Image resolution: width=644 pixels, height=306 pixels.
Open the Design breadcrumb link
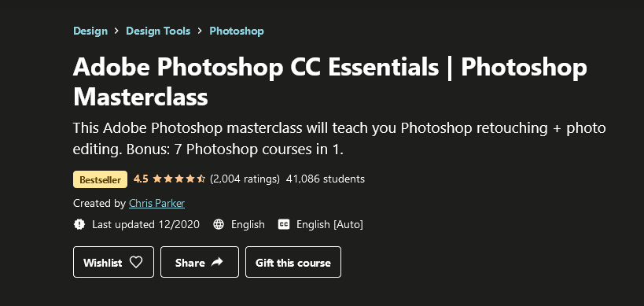click(x=90, y=31)
